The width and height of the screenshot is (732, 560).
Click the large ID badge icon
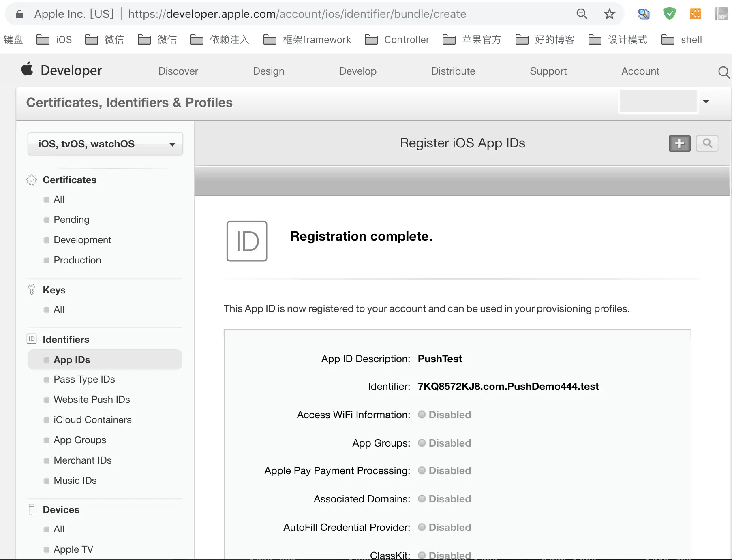(247, 241)
